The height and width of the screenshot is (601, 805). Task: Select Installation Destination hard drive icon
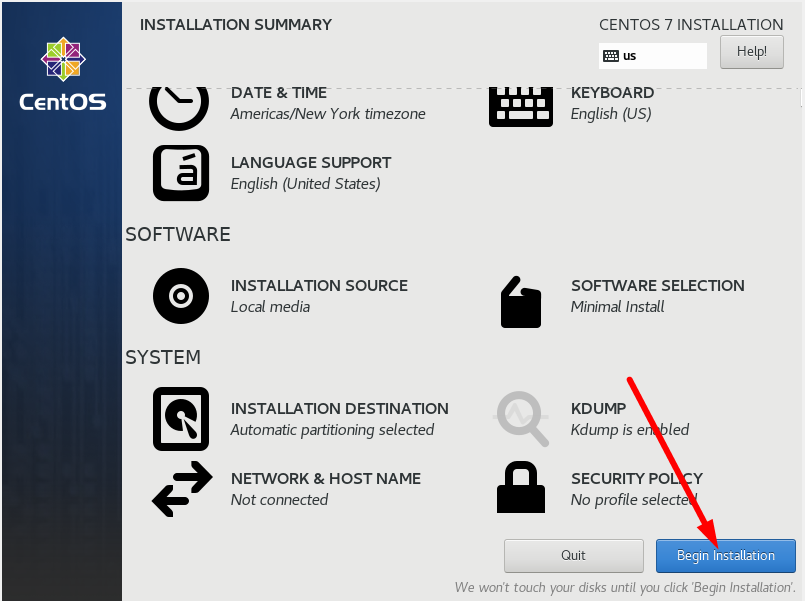(181, 419)
